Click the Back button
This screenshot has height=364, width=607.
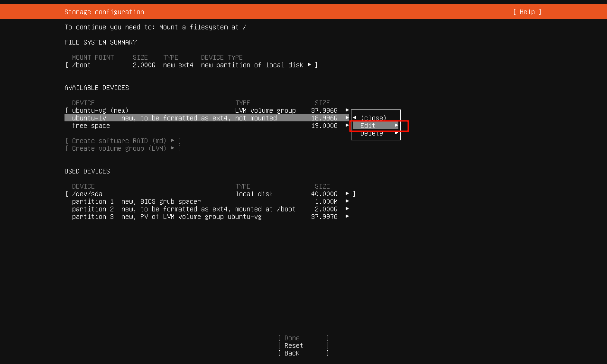303,353
